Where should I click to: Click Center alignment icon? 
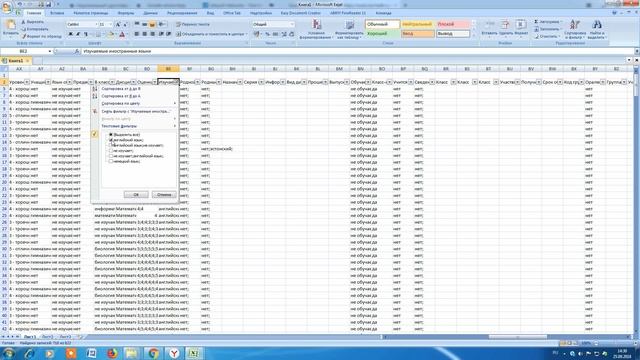click(x=144, y=34)
